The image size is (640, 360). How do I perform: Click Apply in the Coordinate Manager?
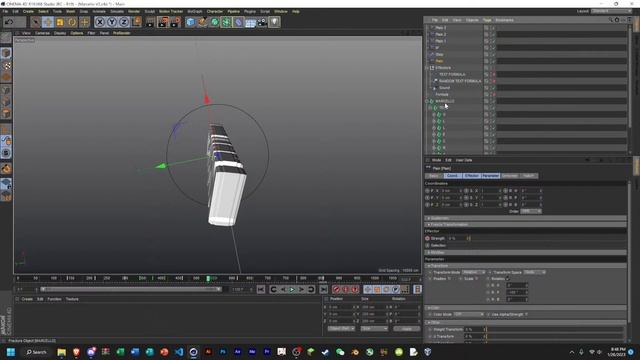click(x=407, y=329)
